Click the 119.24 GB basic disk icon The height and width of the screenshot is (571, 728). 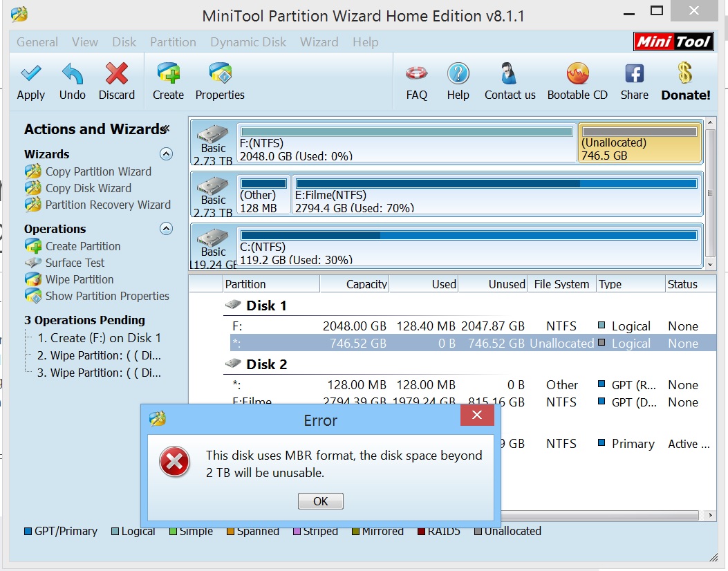[x=213, y=238]
